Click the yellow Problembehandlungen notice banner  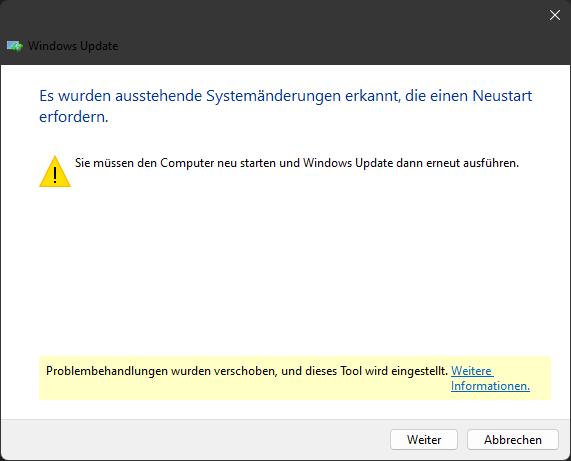point(295,378)
